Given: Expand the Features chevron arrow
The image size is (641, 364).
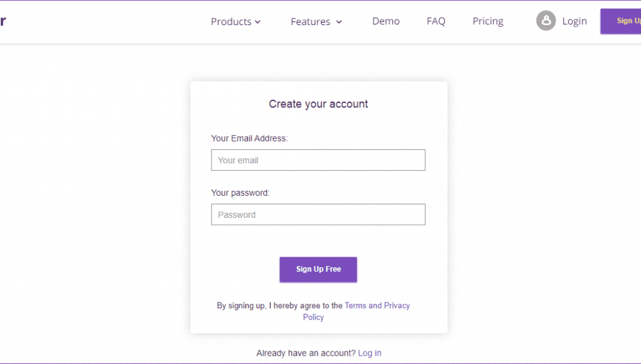Looking at the screenshot, I should pos(339,22).
